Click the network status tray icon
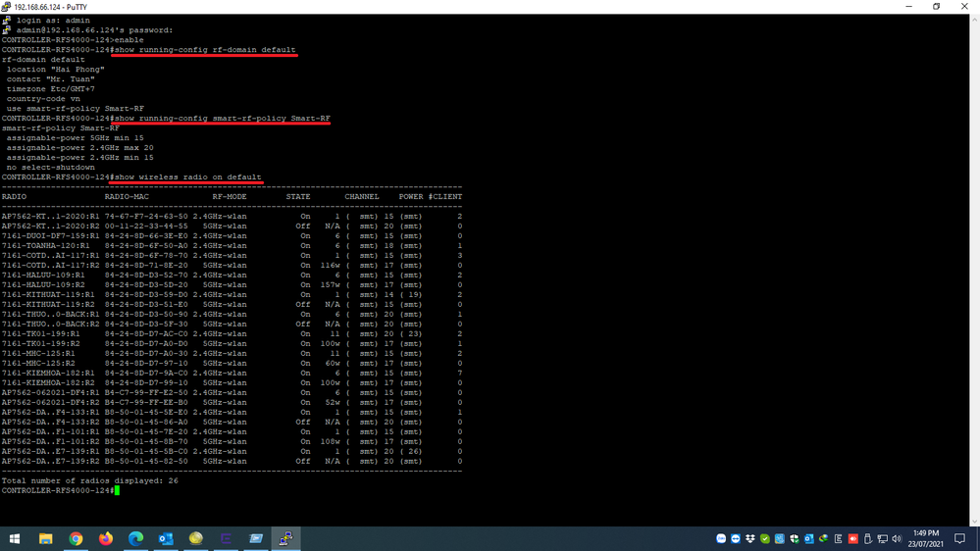980x551 pixels. tap(882, 538)
